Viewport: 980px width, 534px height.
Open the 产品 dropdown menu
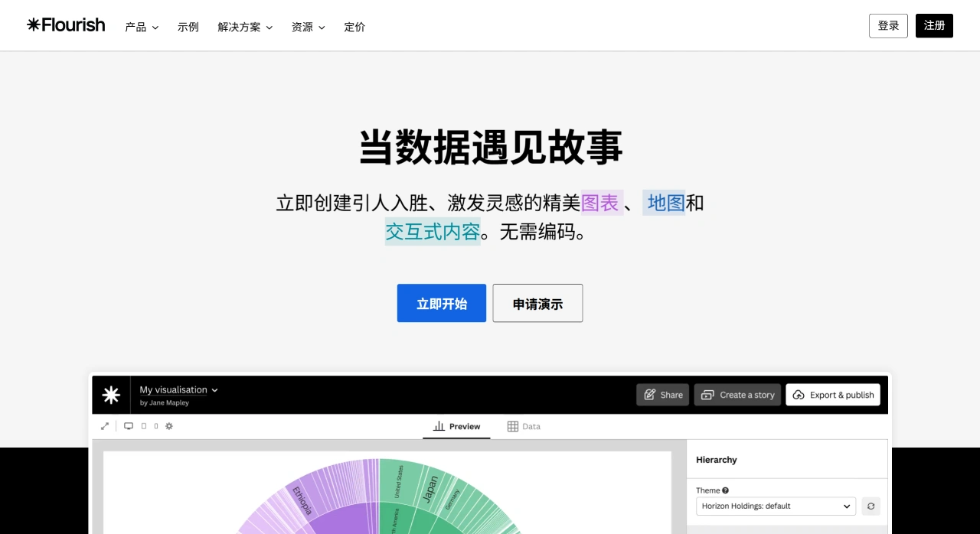(142, 27)
